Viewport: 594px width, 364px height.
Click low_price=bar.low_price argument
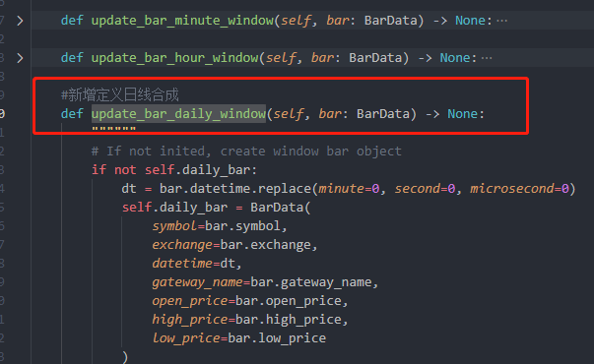(x=239, y=338)
